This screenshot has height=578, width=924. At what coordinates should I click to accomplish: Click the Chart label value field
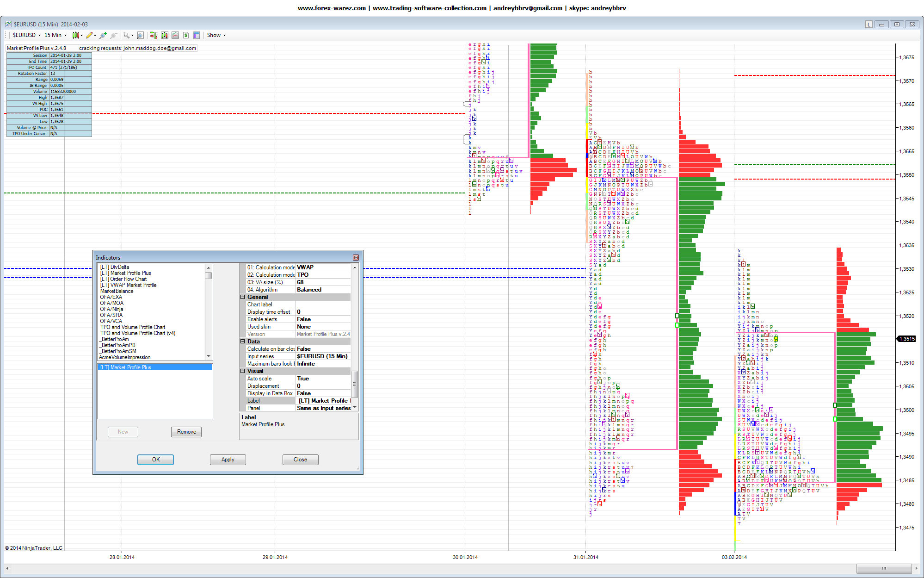[x=323, y=305]
